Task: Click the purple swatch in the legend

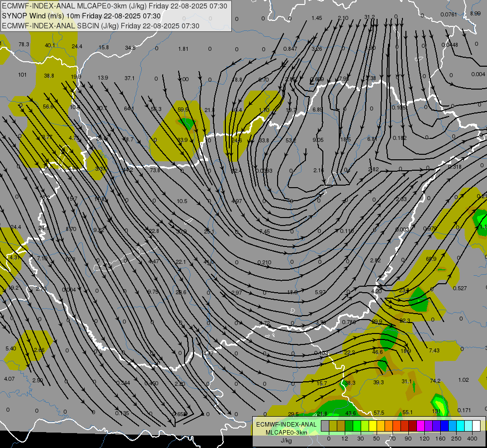Action: click(x=429, y=426)
